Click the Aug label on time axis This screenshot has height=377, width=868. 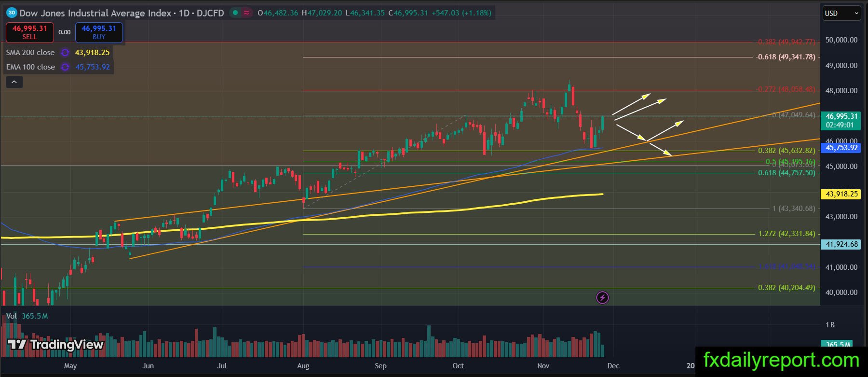(x=303, y=366)
